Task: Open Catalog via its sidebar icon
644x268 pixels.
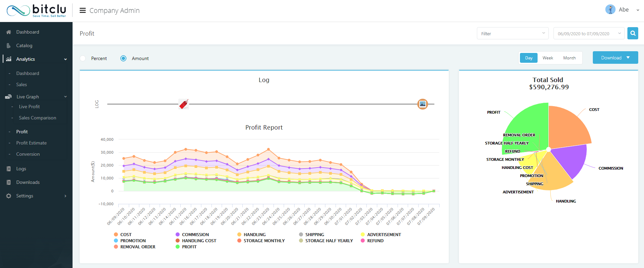Action: (9, 45)
